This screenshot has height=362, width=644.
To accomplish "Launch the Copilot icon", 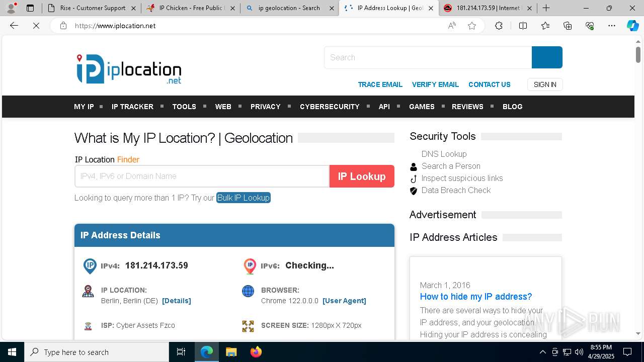I will click(x=632, y=26).
